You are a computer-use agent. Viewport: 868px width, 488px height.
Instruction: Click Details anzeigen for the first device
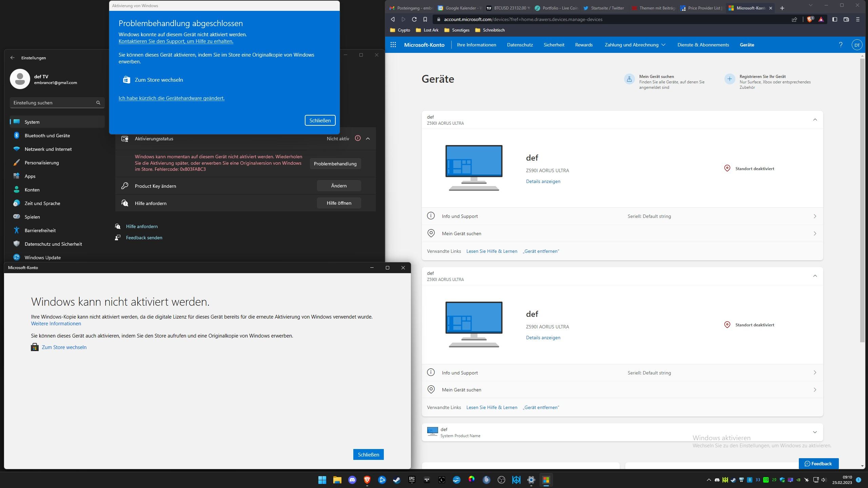pos(543,181)
